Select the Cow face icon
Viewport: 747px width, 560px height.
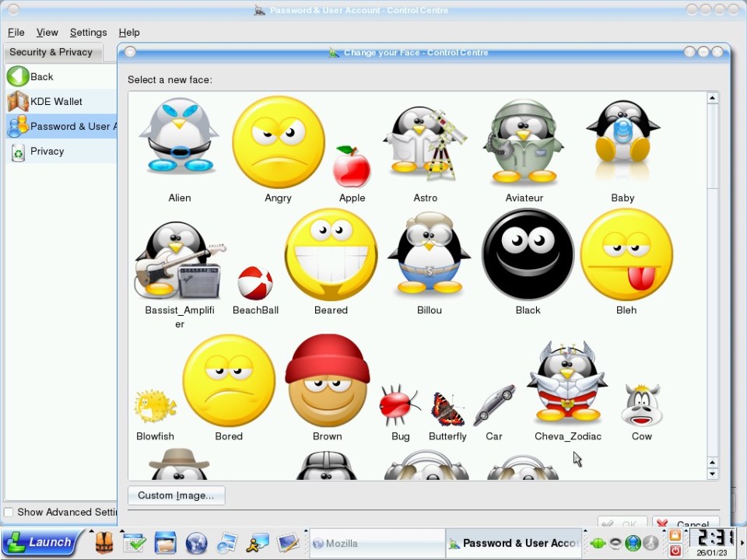click(641, 404)
